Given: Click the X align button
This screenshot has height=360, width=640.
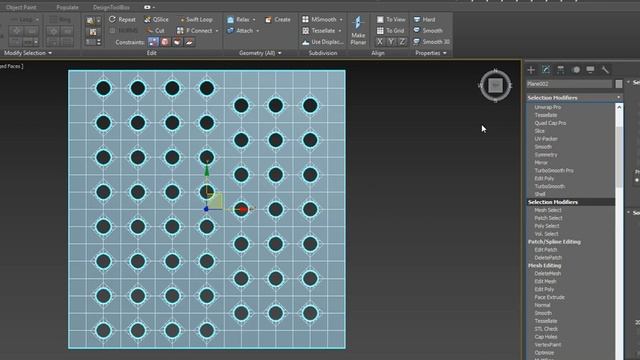Looking at the screenshot, I should click(x=380, y=42).
